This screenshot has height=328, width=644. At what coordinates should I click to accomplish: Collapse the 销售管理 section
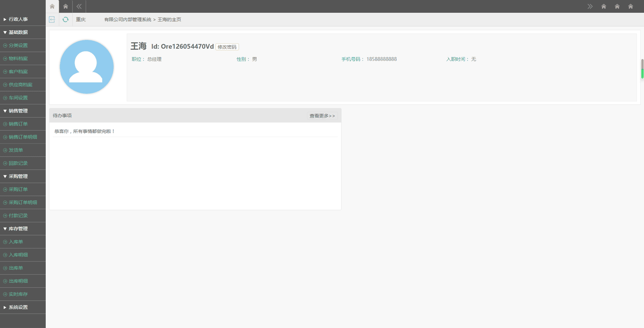click(18, 111)
